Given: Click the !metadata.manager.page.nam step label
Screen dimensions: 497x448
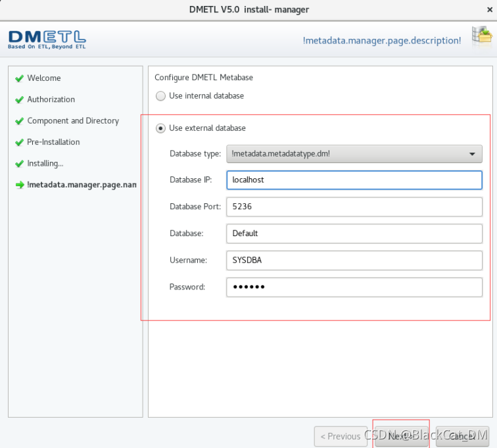Looking at the screenshot, I should coord(82,185).
